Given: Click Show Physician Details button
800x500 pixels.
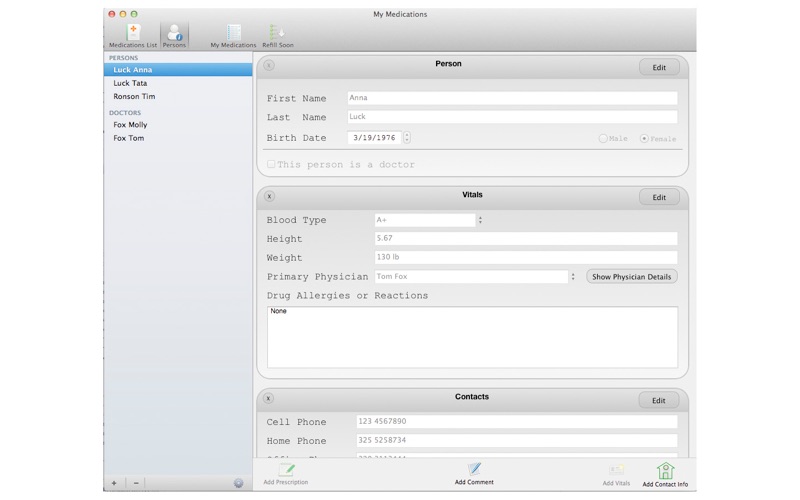Looking at the screenshot, I should [631, 277].
